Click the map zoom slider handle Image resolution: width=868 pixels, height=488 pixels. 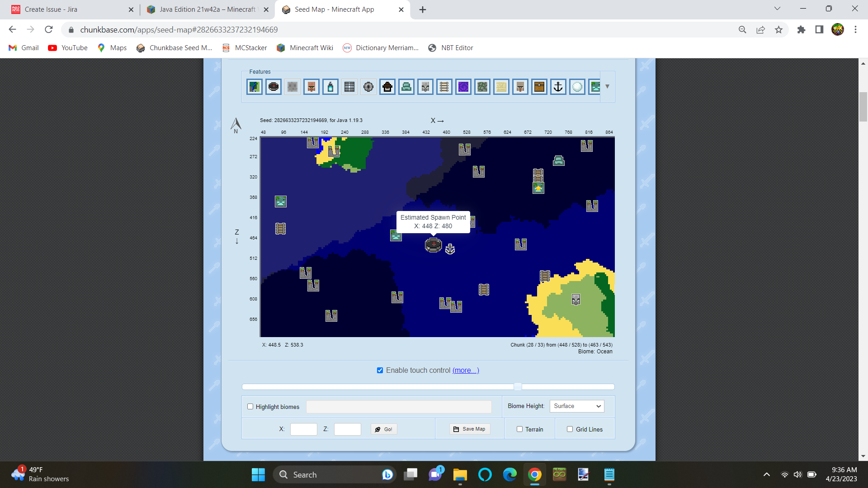tap(518, 387)
